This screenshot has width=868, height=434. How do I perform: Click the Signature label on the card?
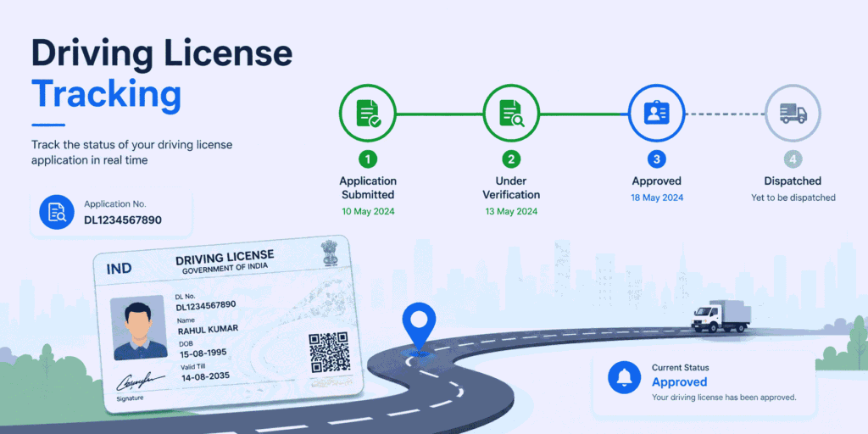tap(130, 398)
